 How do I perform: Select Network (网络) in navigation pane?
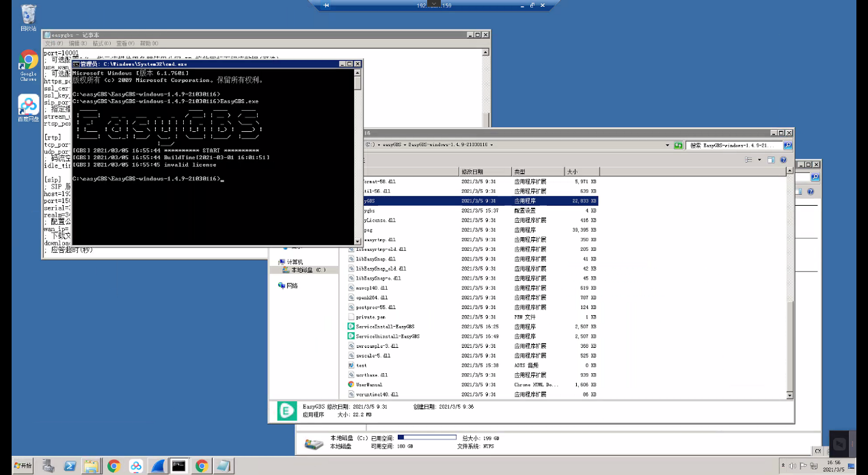[x=288, y=286]
